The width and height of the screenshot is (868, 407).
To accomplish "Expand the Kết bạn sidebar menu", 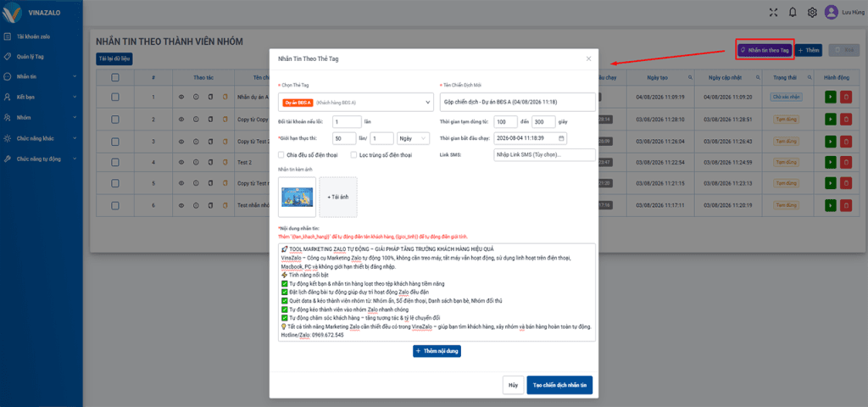I will pos(42,97).
